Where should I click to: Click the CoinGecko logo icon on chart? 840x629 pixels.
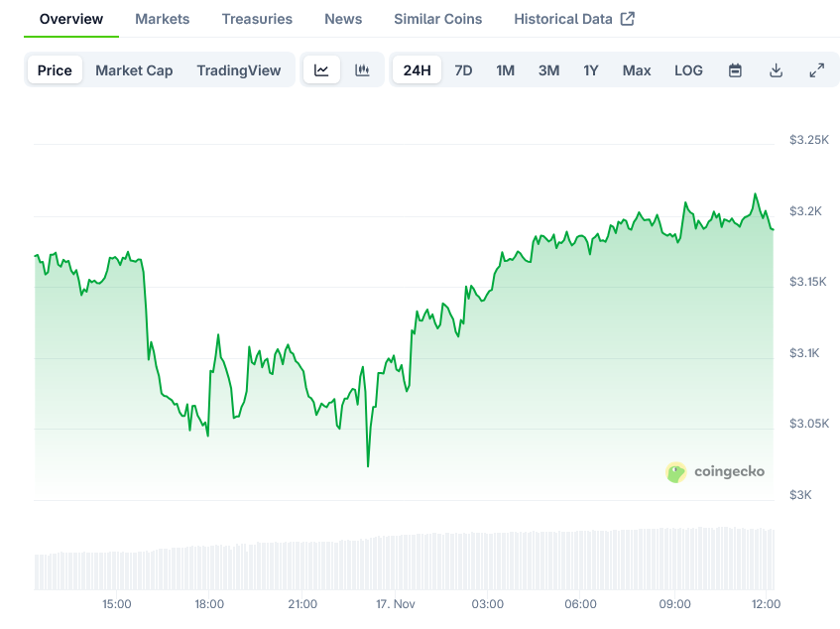pos(676,473)
